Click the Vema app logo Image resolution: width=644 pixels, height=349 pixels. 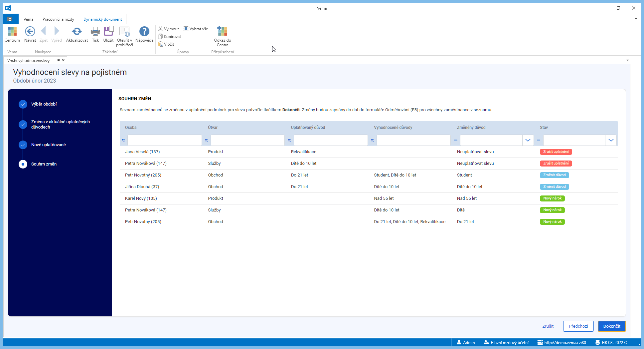click(x=8, y=8)
